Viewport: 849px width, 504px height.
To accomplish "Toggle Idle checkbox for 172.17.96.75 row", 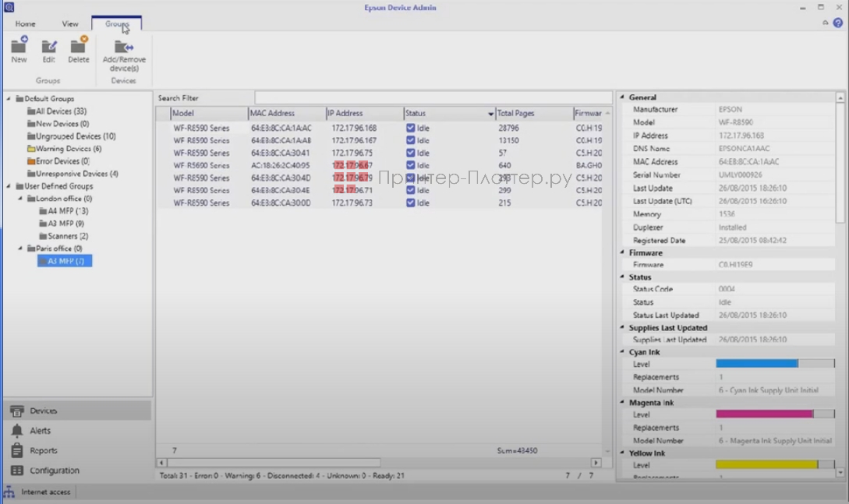I will click(410, 153).
